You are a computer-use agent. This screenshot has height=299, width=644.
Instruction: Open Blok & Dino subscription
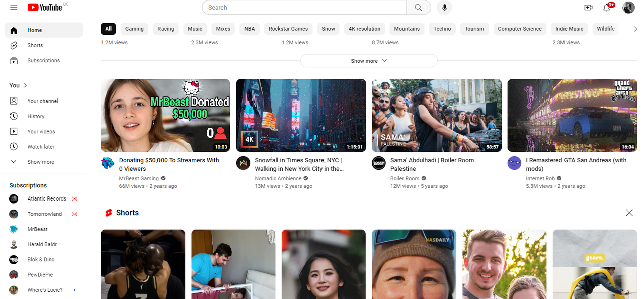click(x=44, y=259)
